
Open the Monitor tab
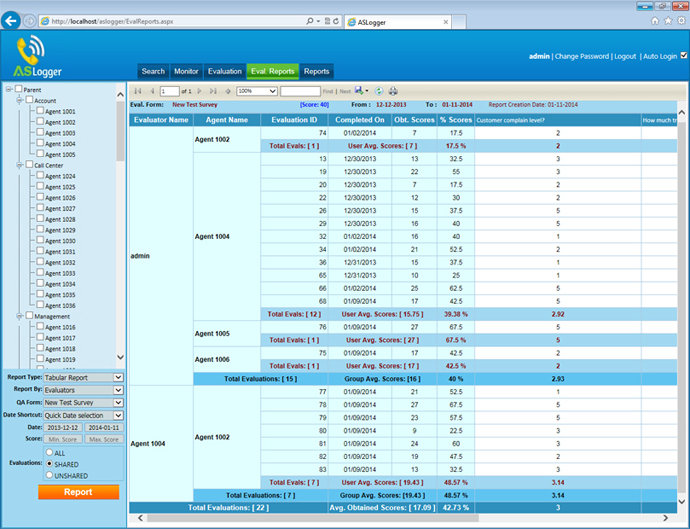pos(185,71)
